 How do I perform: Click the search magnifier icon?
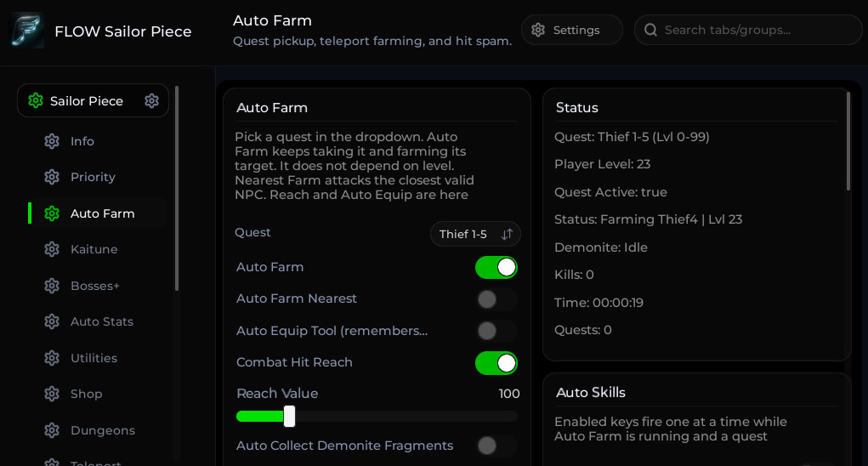651,30
